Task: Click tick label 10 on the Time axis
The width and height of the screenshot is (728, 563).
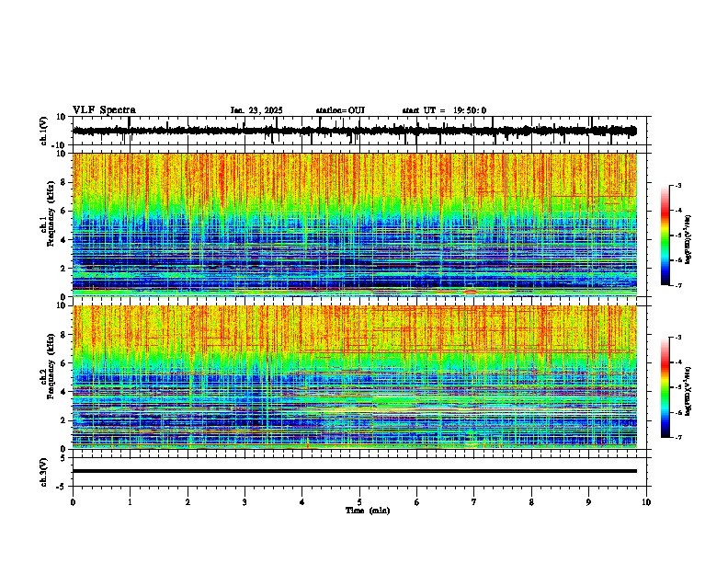Action: point(646,502)
